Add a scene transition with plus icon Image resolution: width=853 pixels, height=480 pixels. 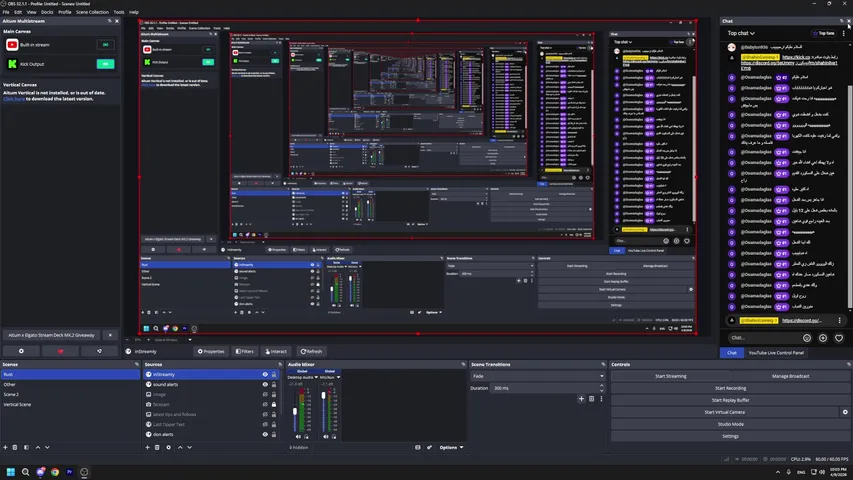tap(581, 399)
